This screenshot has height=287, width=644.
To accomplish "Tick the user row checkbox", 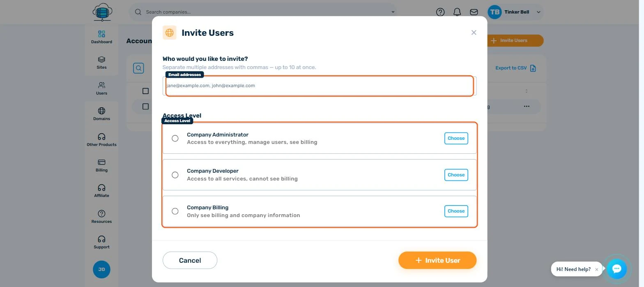I will (145, 106).
